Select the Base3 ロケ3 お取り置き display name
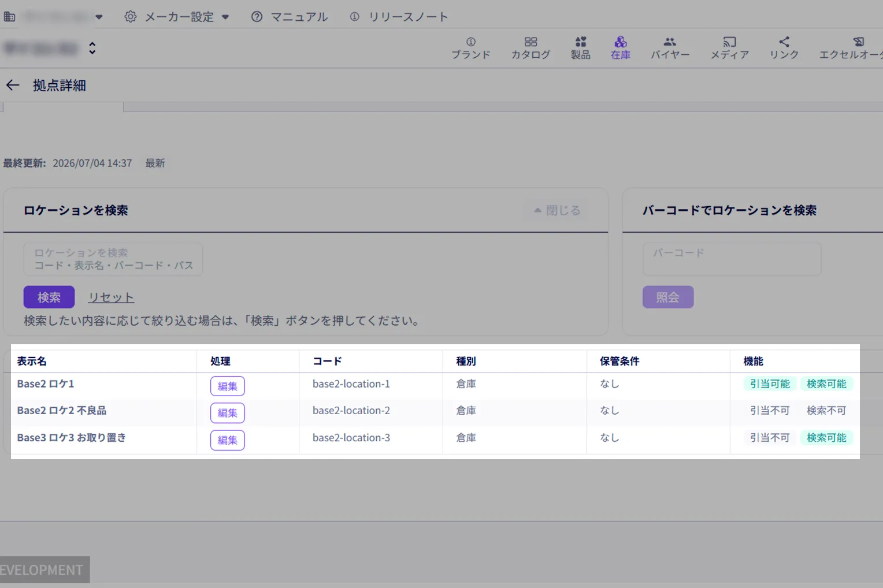This screenshot has height=588, width=883. point(72,438)
